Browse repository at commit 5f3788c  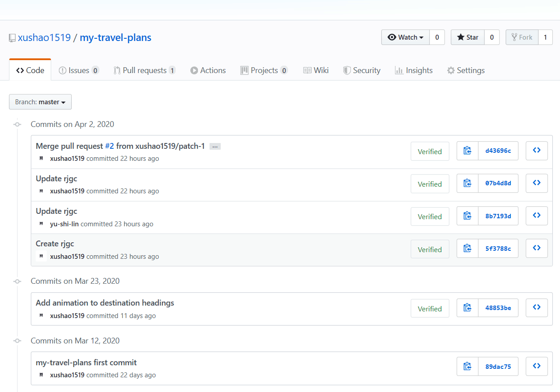point(537,249)
